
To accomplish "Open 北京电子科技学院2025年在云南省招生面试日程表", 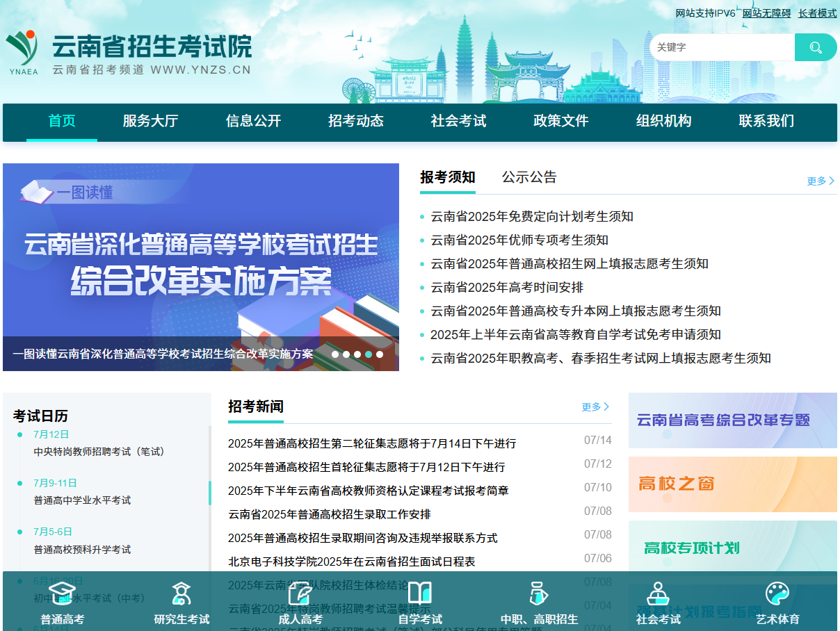I will click(x=352, y=562).
